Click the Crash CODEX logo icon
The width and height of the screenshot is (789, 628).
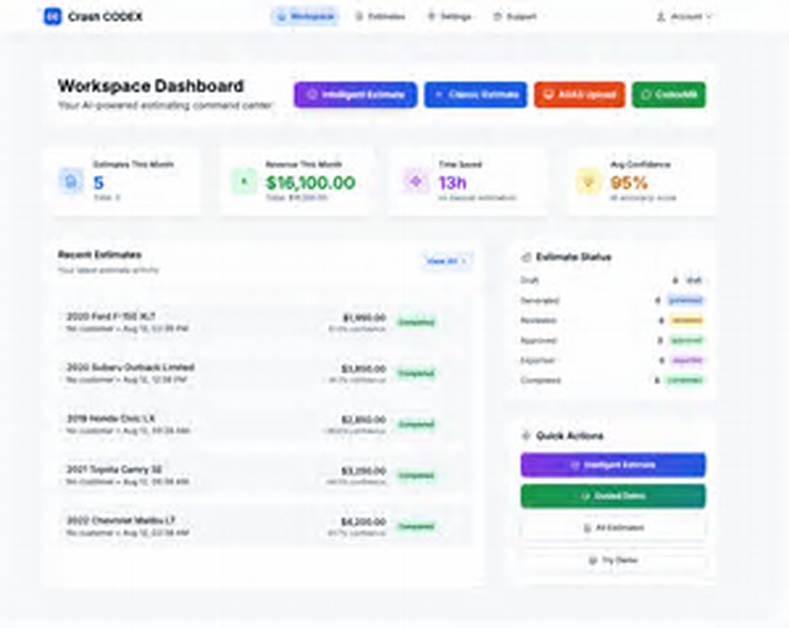[x=52, y=17]
